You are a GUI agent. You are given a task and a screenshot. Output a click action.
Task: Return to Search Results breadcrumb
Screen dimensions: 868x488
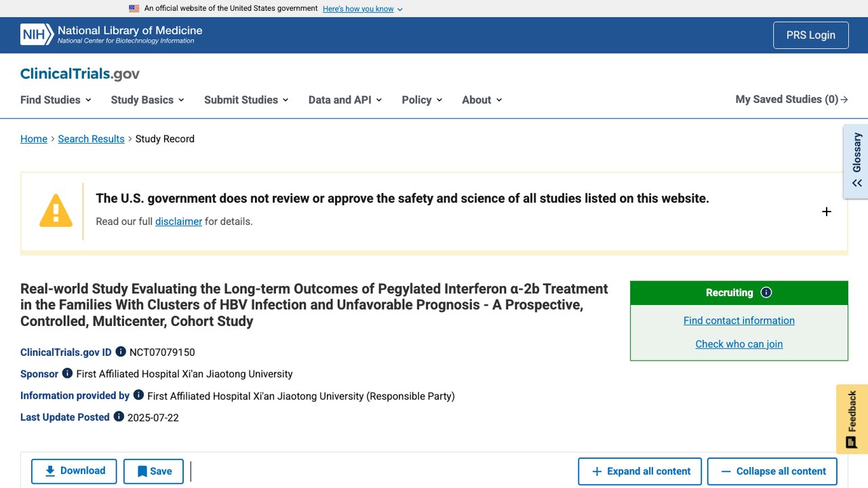92,139
